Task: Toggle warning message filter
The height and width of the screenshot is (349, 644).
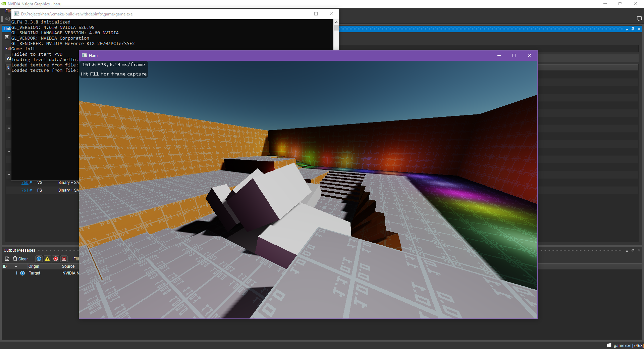Action: (47, 259)
